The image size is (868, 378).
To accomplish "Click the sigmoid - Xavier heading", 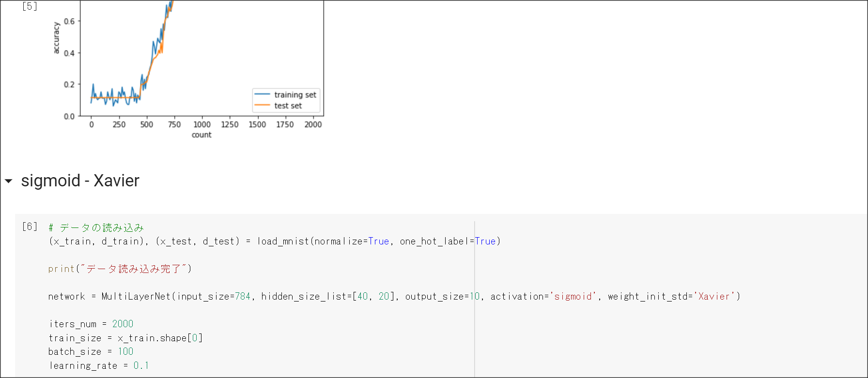I will click(80, 181).
